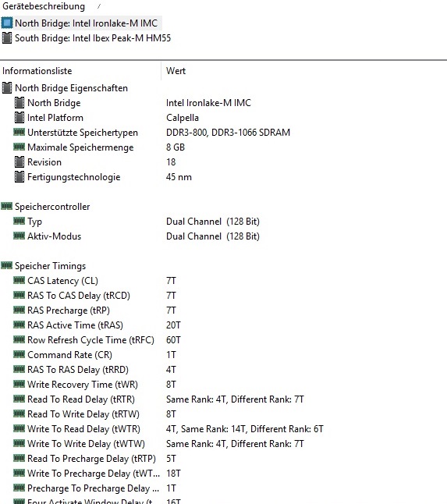Select the Read To Precharge Delay (tRTP) label
This screenshot has height=504, width=447.
pyautogui.click(x=91, y=458)
